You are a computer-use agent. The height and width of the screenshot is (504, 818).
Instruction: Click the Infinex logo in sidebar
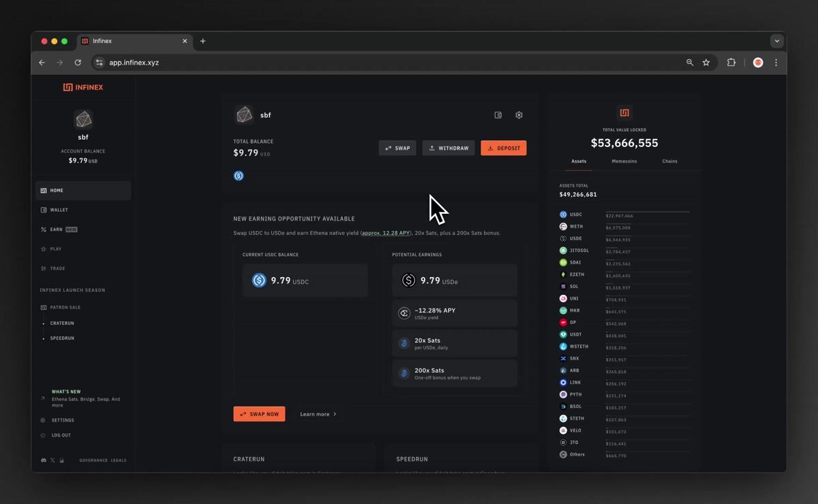point(83,87)
